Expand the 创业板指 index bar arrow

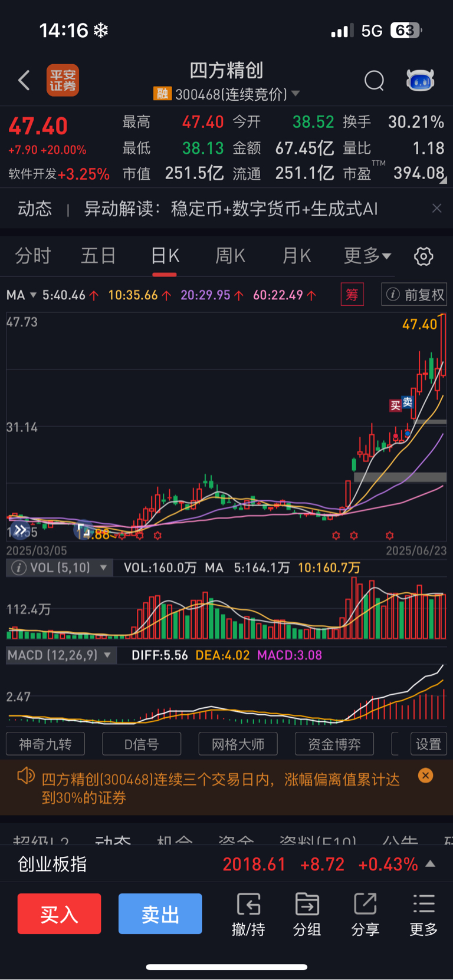coord(431,864)
